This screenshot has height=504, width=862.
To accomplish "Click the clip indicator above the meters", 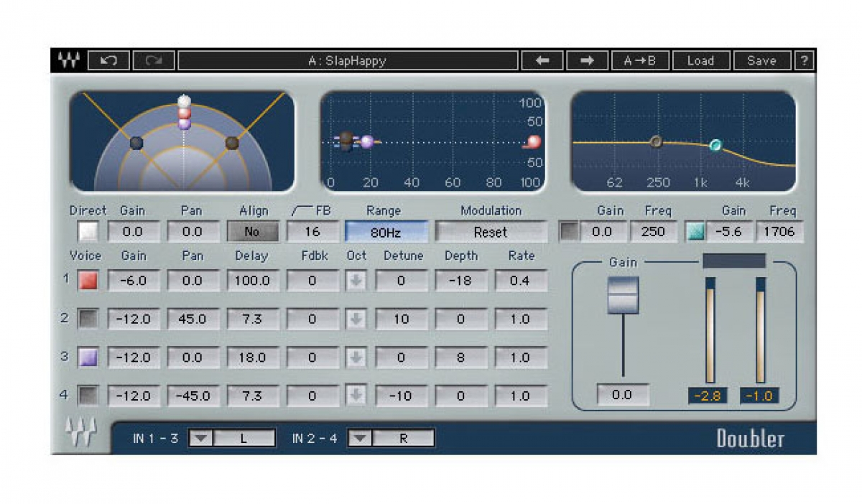I will coord(734,261).
